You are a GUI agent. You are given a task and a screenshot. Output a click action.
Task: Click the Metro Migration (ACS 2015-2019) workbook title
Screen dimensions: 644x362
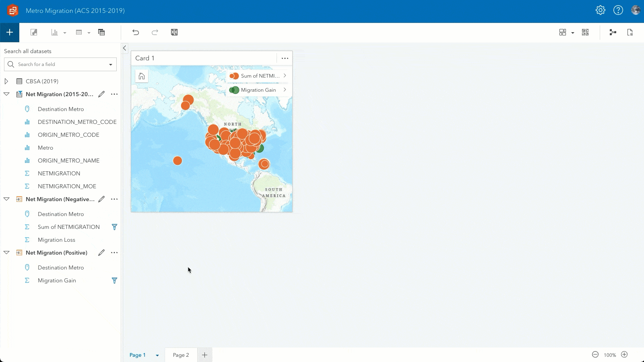[x=75, y=11]
